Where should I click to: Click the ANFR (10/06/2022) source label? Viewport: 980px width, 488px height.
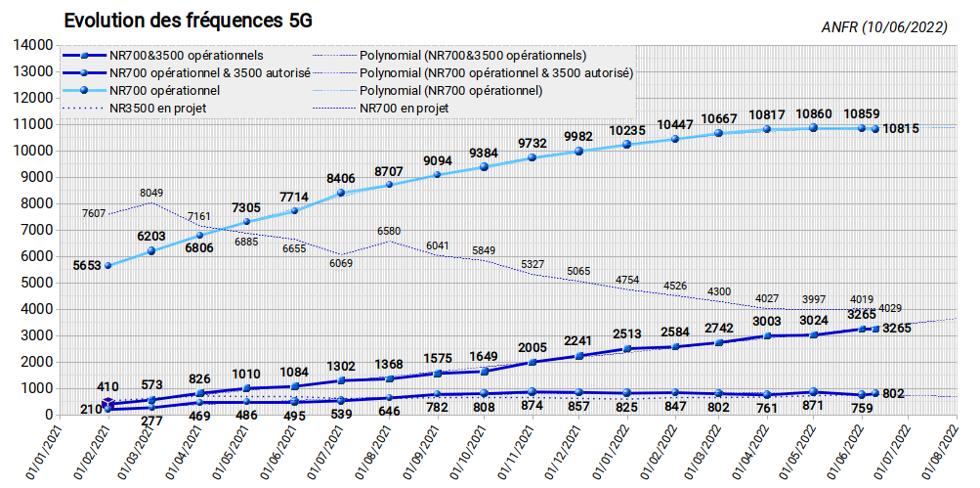click(884, 27)
